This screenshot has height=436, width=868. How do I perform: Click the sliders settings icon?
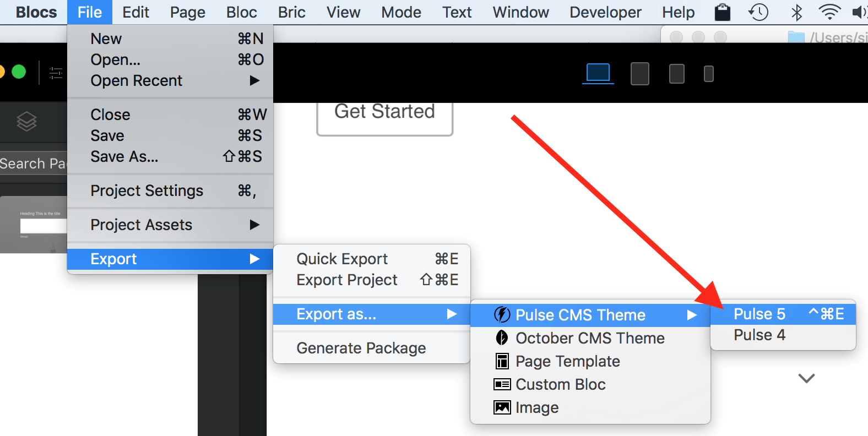pos(56,73)
